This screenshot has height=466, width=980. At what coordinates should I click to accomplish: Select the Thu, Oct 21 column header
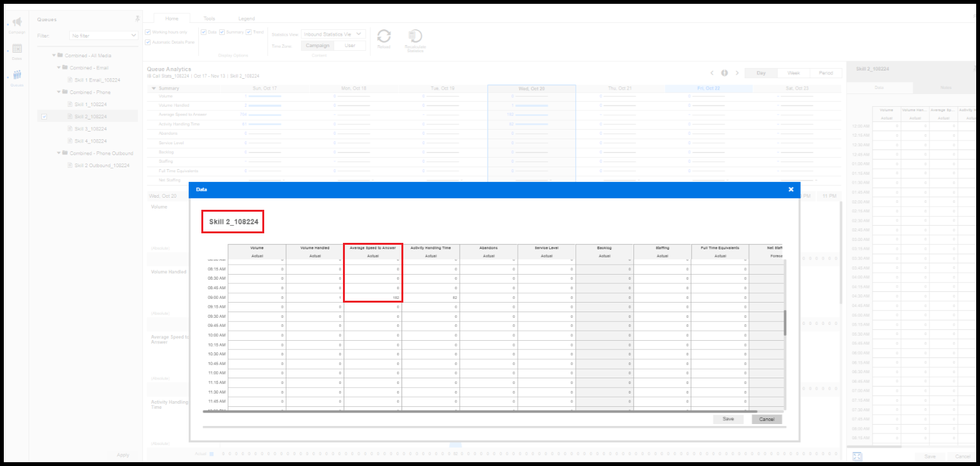(619, 88)
